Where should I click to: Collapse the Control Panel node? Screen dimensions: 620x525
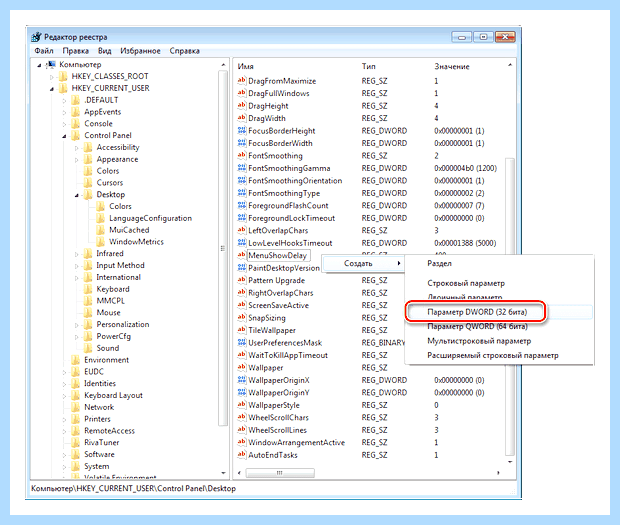(64, 136)
